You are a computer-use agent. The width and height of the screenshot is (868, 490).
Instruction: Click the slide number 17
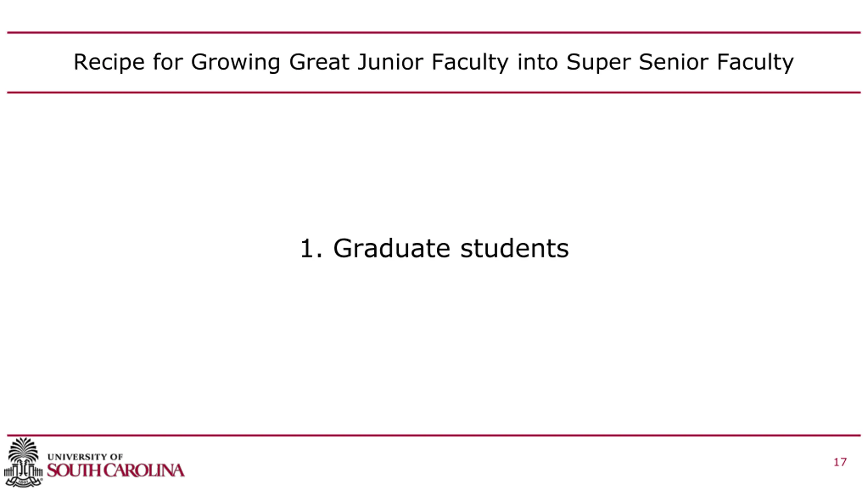(840, 462)
